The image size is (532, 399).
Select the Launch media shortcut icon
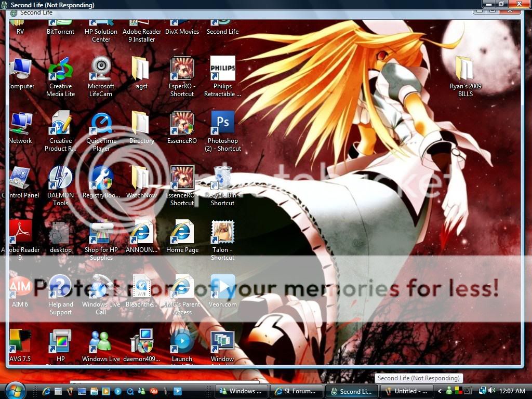pyautogui.click(x=182, y=347)
